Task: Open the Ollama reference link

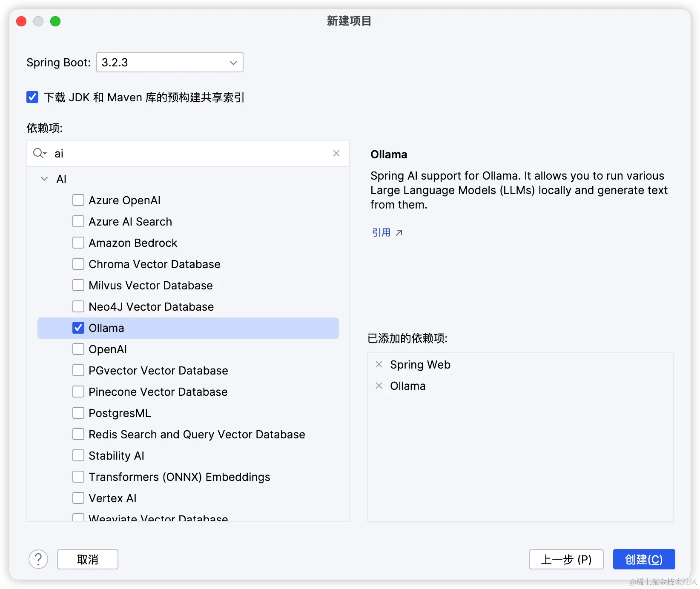Action: (x=381, y=232)
